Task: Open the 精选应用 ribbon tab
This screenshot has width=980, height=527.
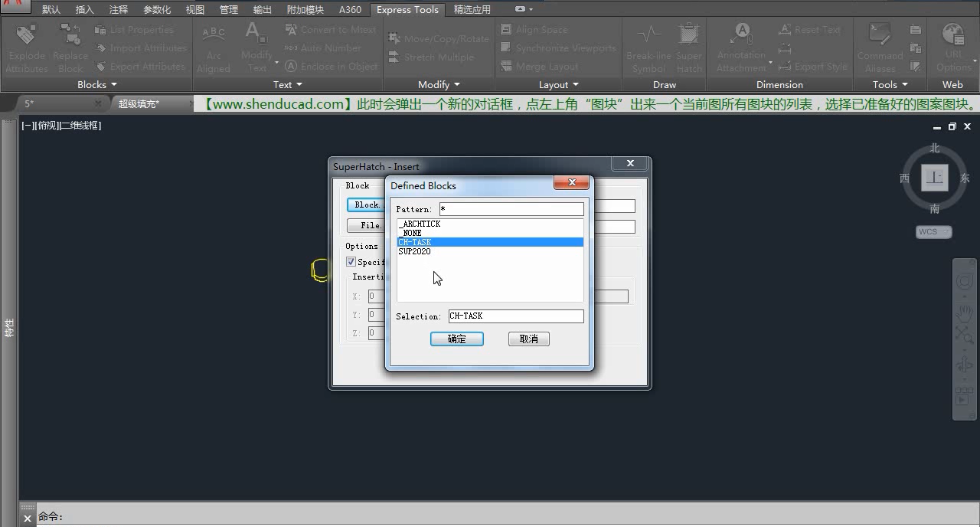Action: 472,10
